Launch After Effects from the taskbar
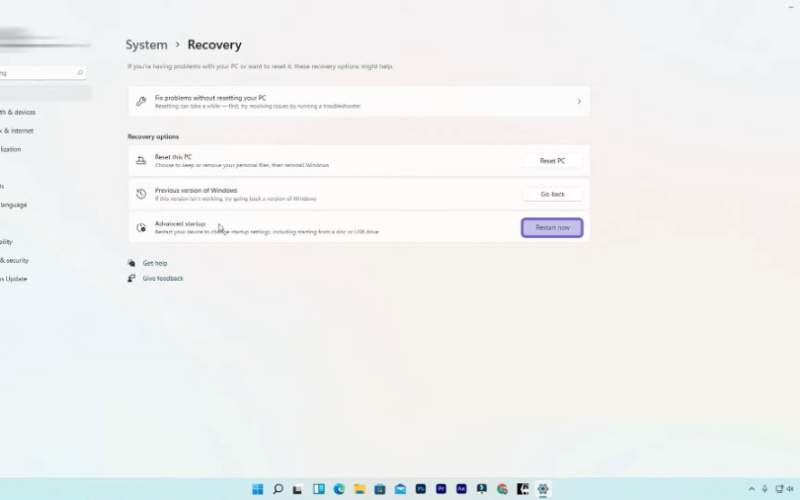800x500 pixels. [x=461, y=489]
